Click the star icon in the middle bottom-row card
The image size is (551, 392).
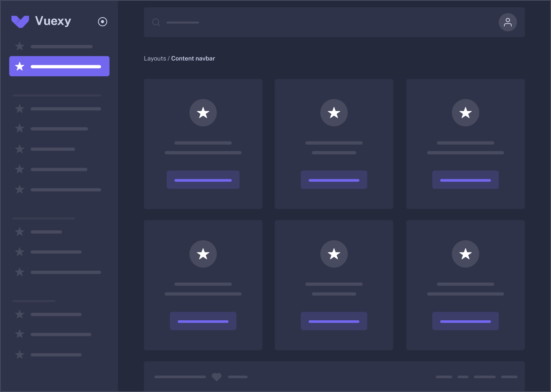pos(334,254)
